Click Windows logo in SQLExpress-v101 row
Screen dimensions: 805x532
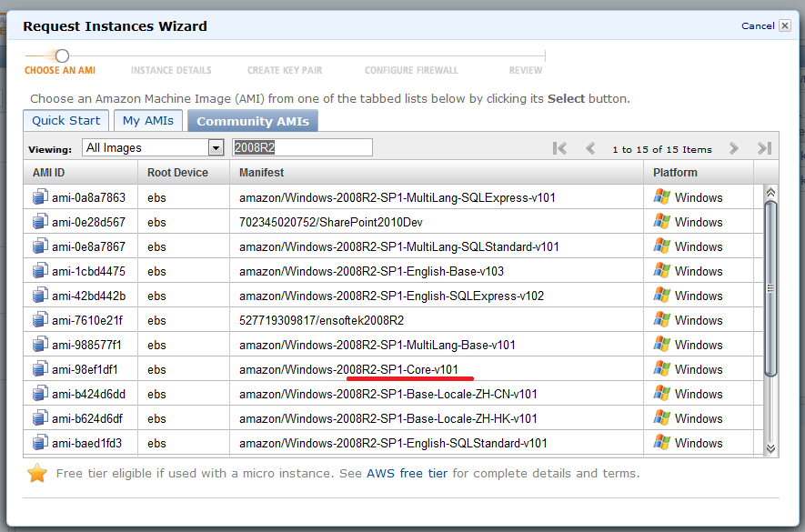pyautogui.click(x=662, y=196)
